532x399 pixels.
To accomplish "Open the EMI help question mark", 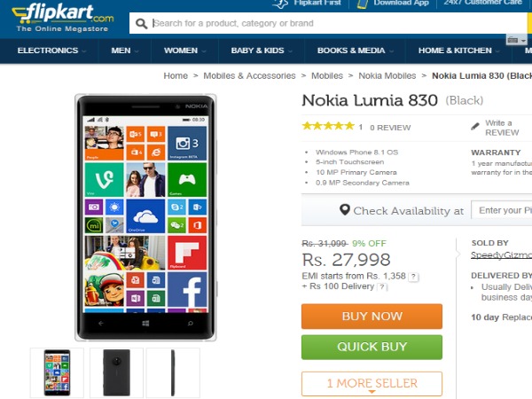I will [413, 277].
